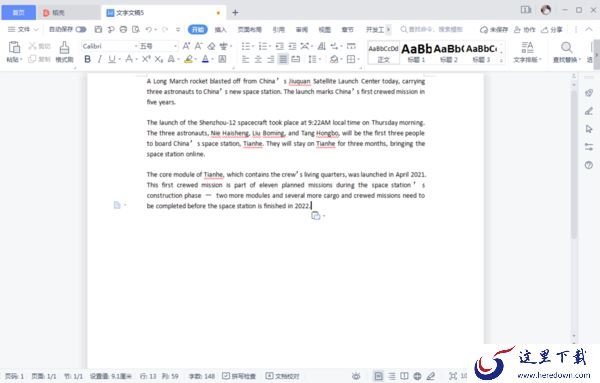Click the help question mark icon in right sidebar
The height and width of the screenshot is (383, 600).
click(x=589, y=165)
